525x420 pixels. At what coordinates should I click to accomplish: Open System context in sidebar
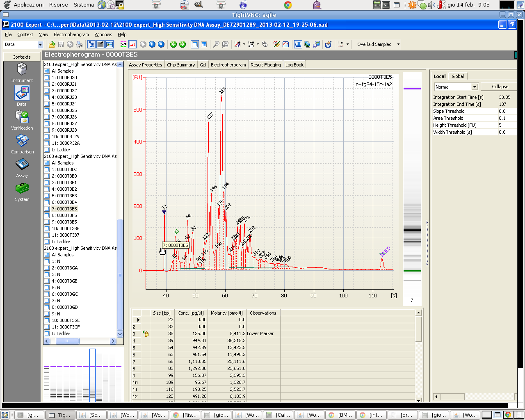point(22,192)
